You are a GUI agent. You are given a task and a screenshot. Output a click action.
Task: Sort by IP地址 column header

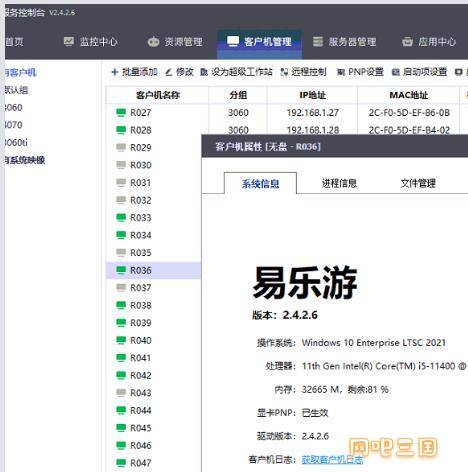[312, 95]
